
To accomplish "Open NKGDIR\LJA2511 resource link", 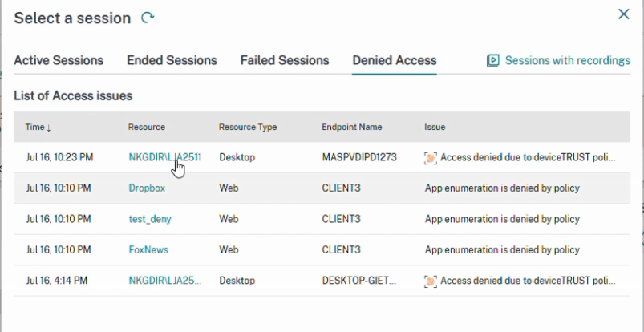I will point(165,157).
